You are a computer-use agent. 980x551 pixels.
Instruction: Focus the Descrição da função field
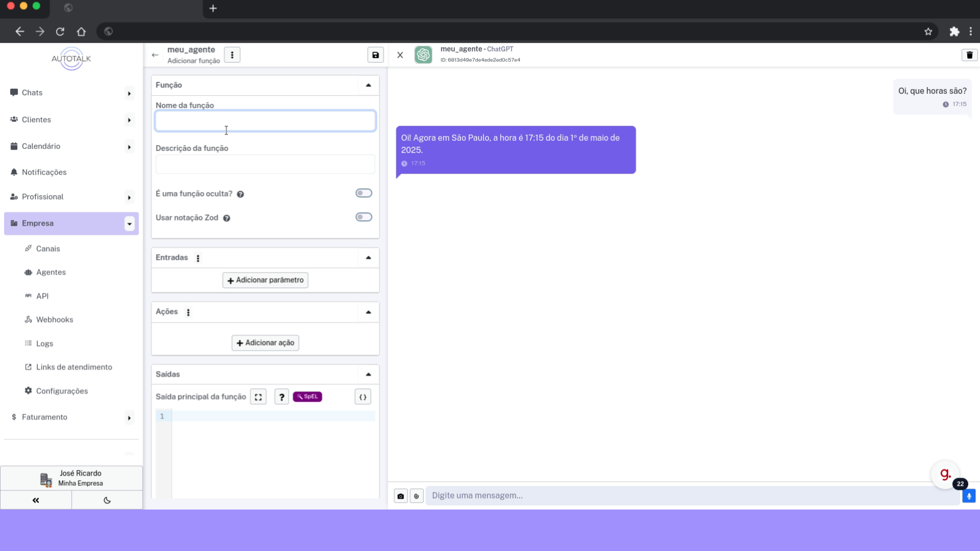point(265,164)
